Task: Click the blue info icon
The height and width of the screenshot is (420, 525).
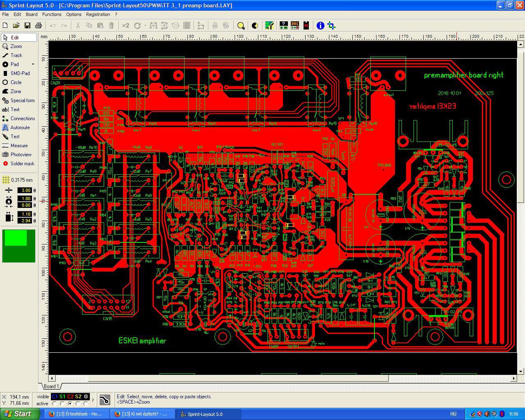Action: (x=320, y=25)
